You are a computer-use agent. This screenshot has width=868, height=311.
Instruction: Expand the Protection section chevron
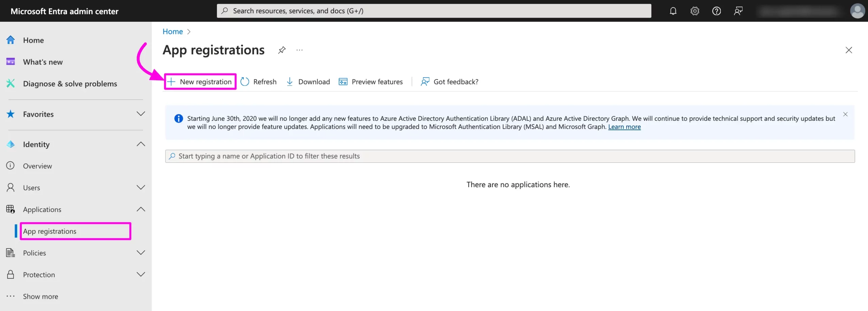click(141, 274)
